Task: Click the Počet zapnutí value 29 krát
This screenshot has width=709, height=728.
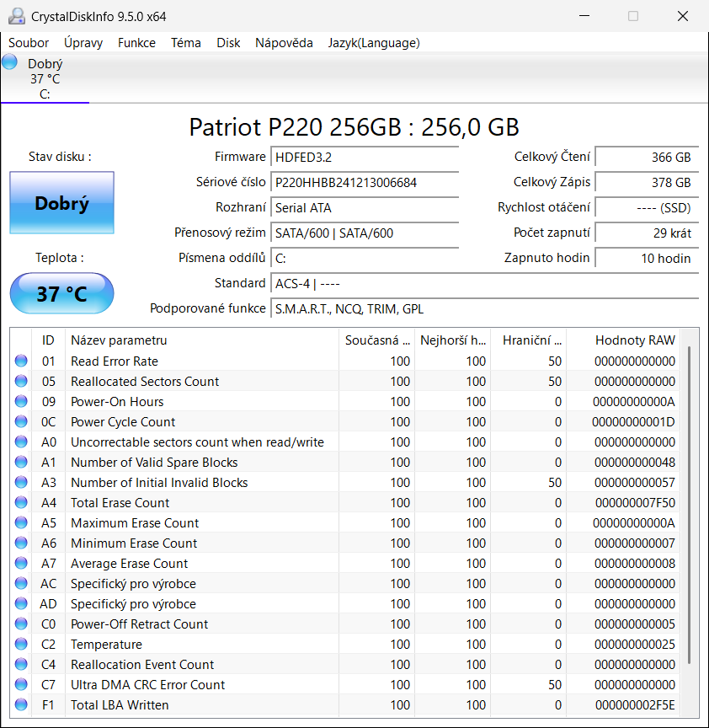Action: tap(647, 233)
